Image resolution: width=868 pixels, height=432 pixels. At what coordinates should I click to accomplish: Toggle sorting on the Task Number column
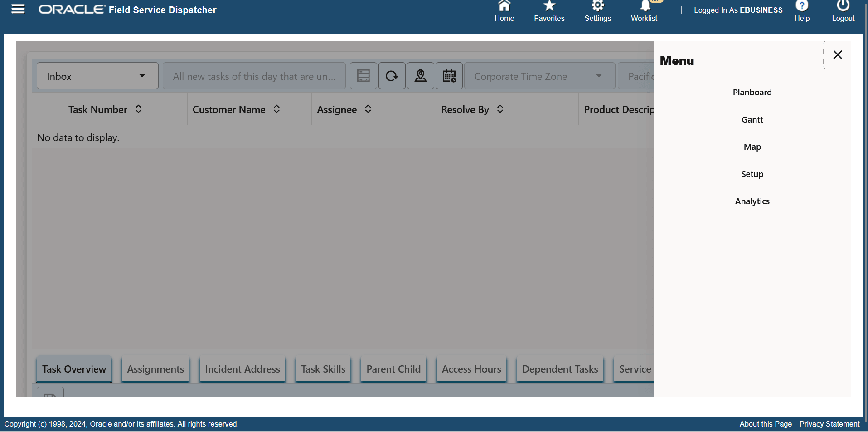pyautogui.click(x=138, y=109)
